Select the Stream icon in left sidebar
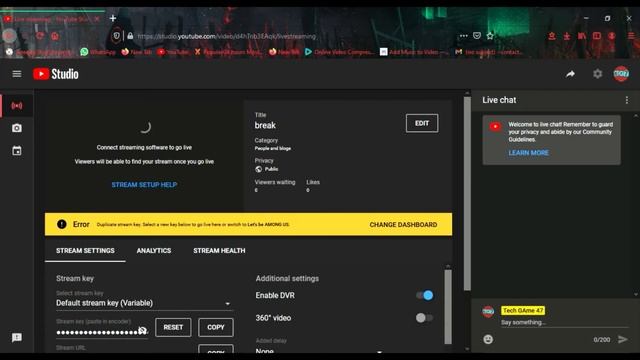The width and height of the screenshot is (640, 360). click(x=17, y=106)
